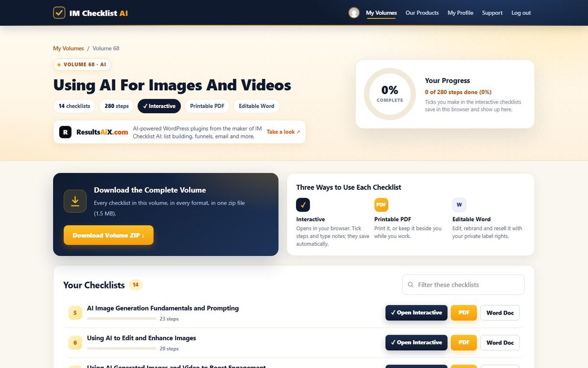Click the 14 checklists pill

[74, 106]
